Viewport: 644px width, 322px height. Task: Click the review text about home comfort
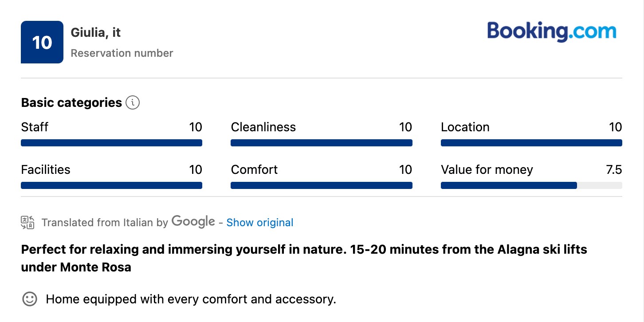[x=191, y=299]
